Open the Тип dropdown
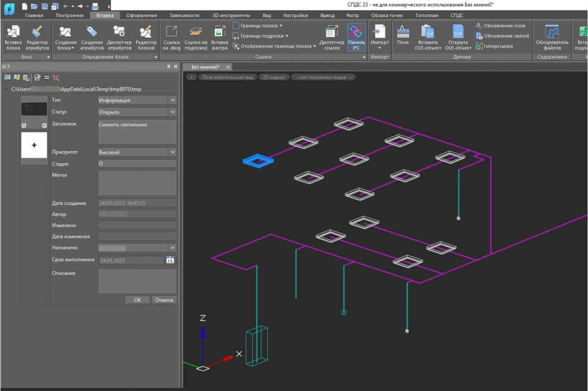 (x=173, y=100)
